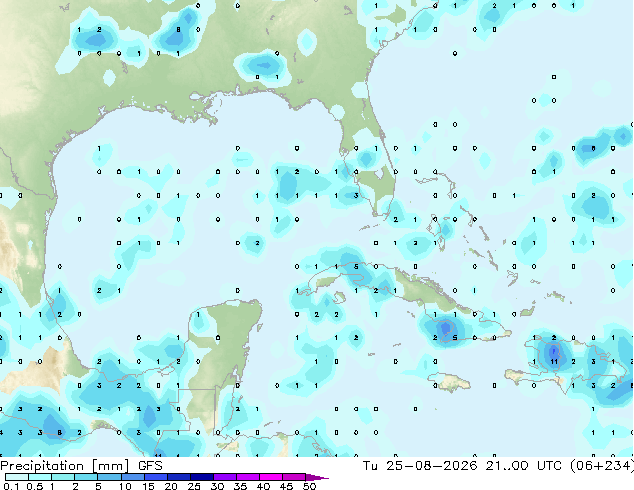
Task: Click the 1 to 2 mm legend swatch
Action: pyautogui.click(x=63, y=477)
